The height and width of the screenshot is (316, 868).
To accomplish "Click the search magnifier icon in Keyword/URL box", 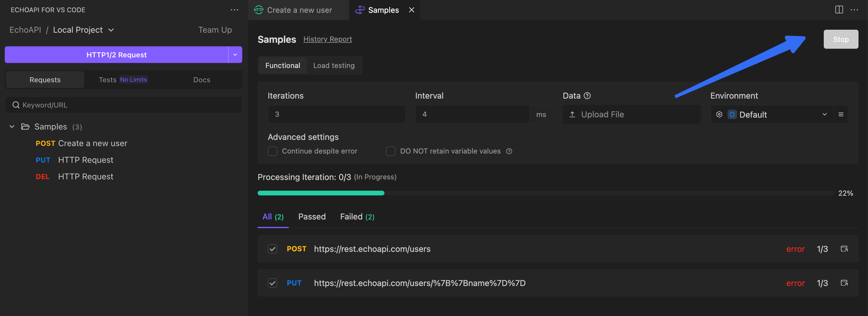I will click(x=16, y=105).
